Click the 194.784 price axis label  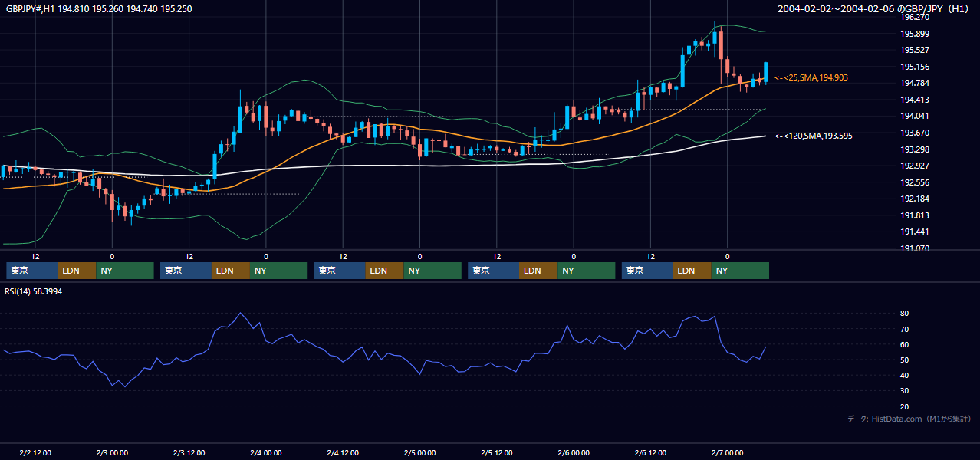coord(915,83)
